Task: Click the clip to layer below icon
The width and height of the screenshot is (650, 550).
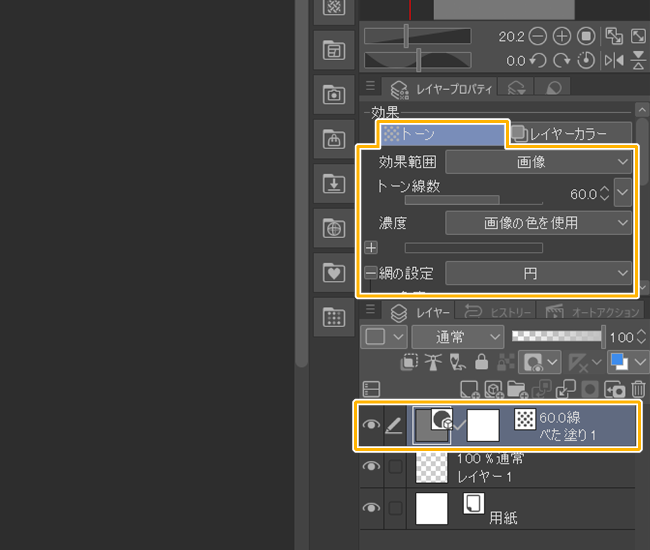Action: (409, 362)
